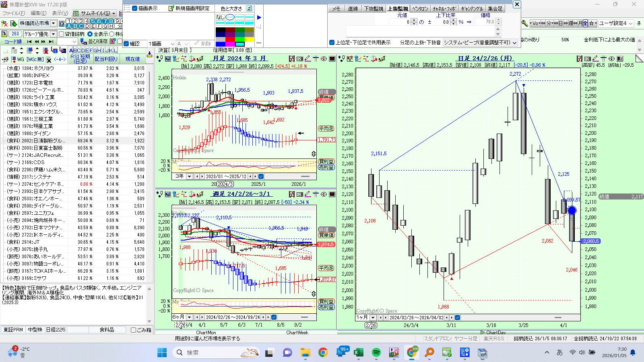Click the 新規描画用設定 button
This screenshot has width=644, height=362.
(189, 8)
